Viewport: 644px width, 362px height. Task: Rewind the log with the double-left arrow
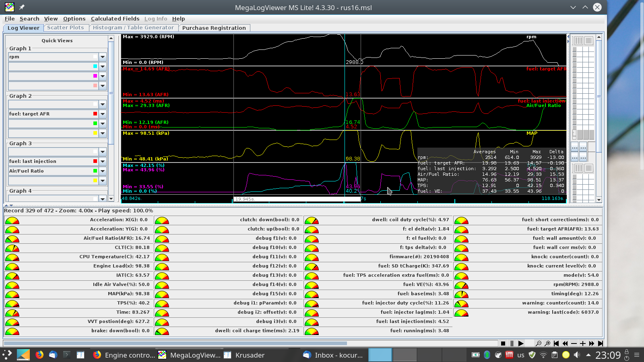tap(565, 343)
